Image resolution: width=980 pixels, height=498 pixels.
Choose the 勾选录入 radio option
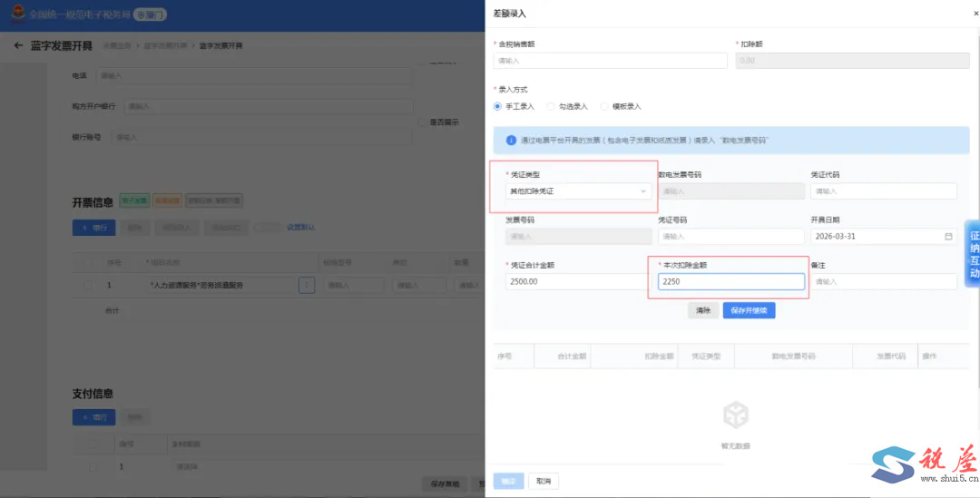(567, 106)
